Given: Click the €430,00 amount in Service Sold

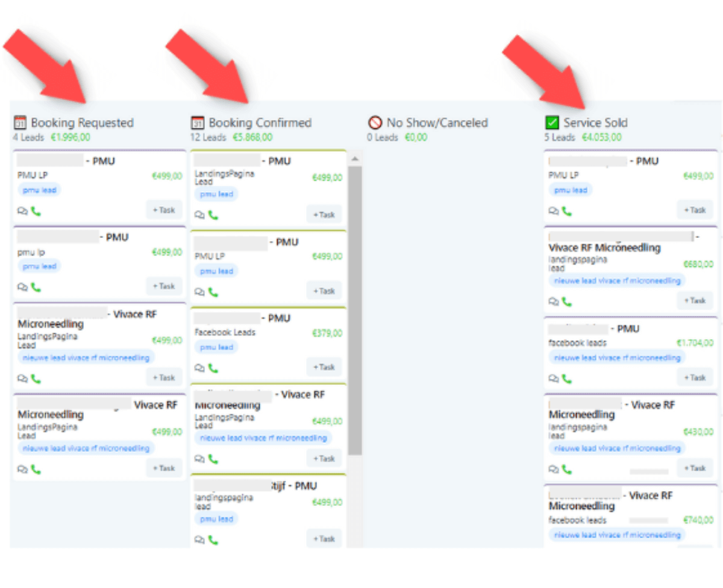Looking at the screenshot, I should click(698, 432).
